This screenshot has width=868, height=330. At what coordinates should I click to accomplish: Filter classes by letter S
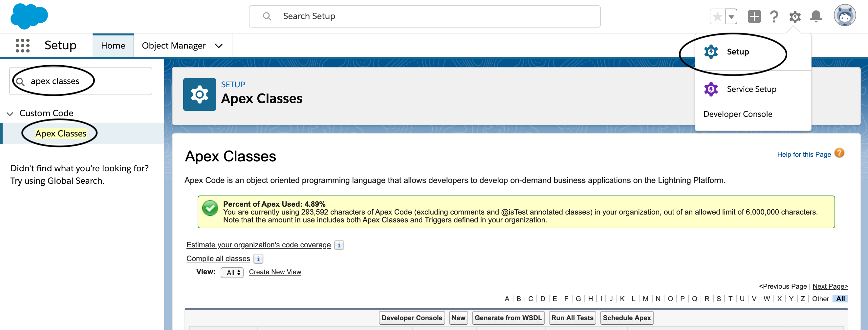[718, 299]
